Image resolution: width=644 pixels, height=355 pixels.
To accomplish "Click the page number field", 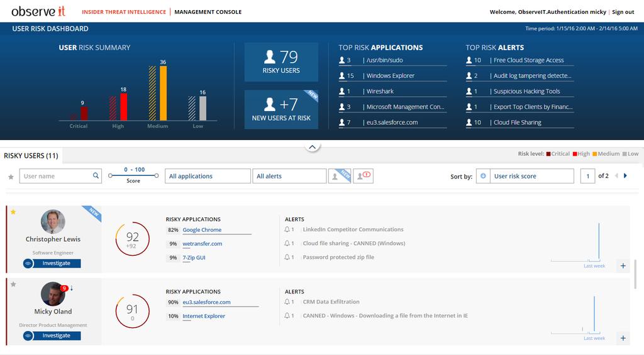I will point(588,176).
